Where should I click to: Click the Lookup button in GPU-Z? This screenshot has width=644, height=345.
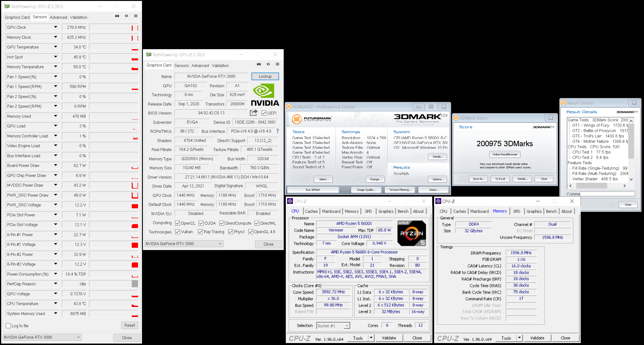point(265,76)
